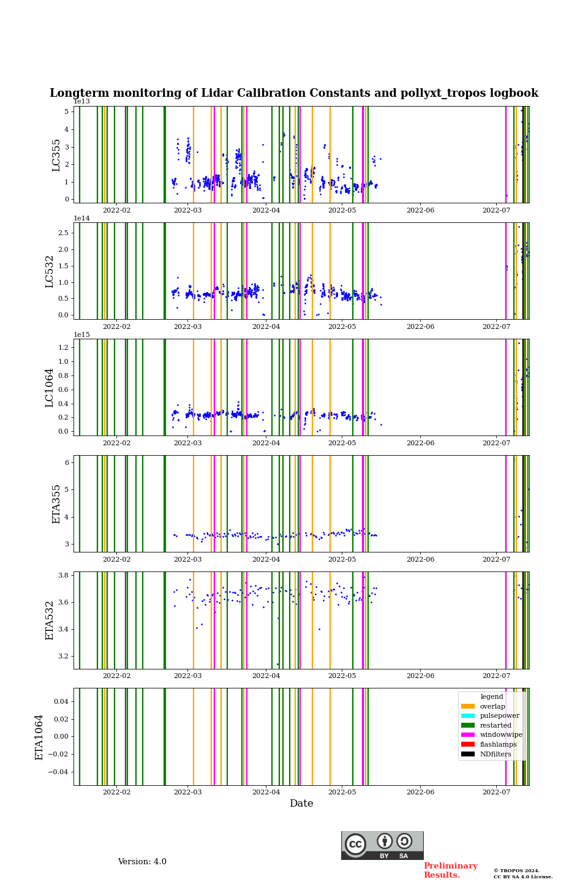The height and width of the screenshot is (882, 588).
Task: Click the Date x-axis label
Action: click(301, 804)
